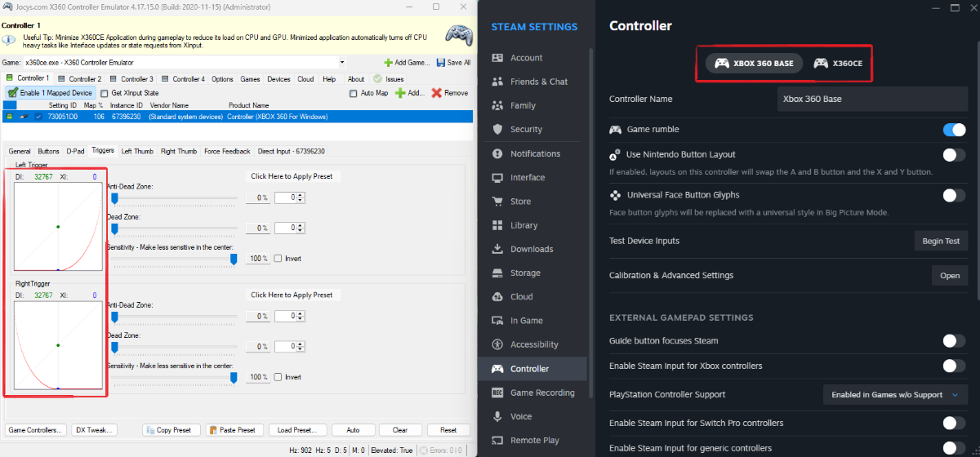This screenshot has height=457, width=980.
Task: Open PlayStation Controller Support dropdown
Action: pos(895,395)
